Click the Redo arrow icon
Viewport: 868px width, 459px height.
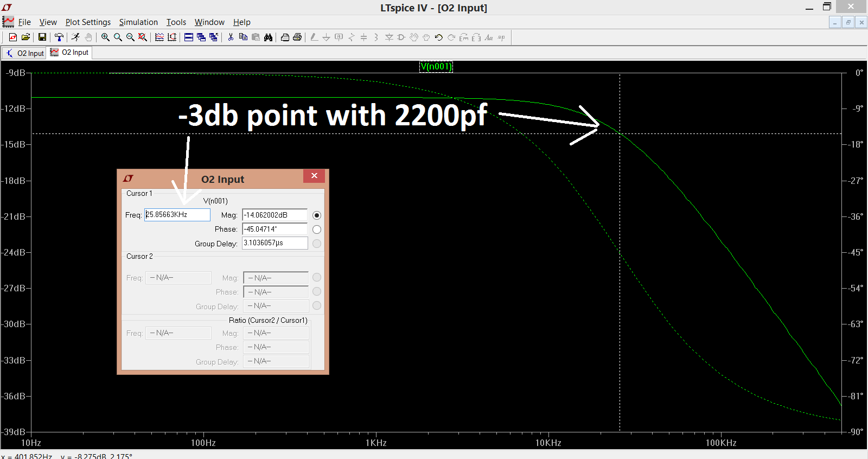click(x=451, y=37)
